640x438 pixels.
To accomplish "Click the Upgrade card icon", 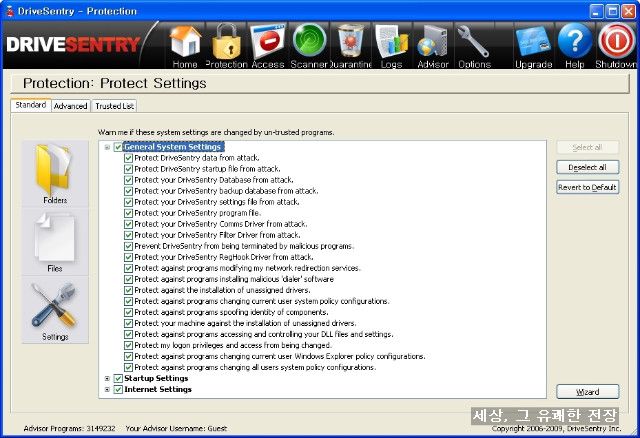I will tap(533, 45).
